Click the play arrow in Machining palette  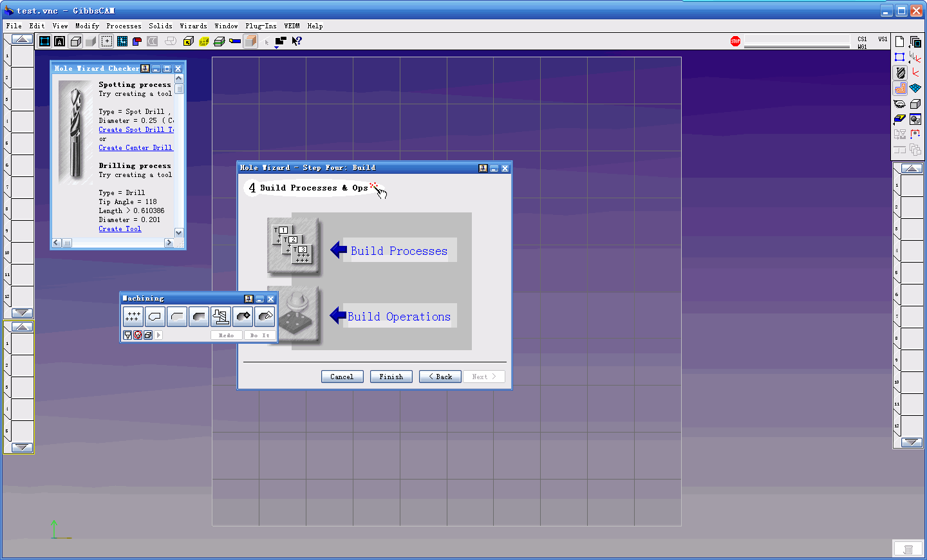(158, 335)
